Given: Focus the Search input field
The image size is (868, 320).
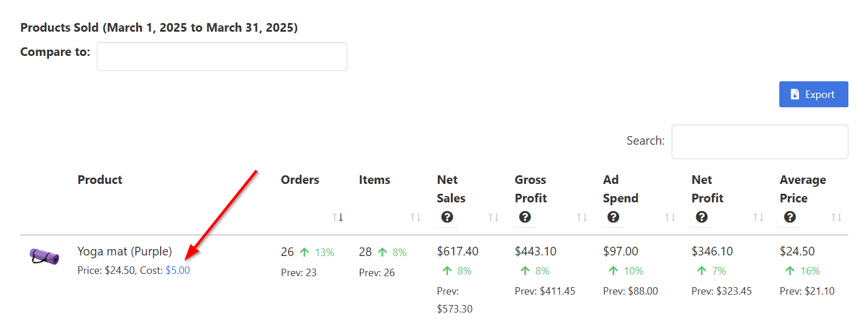Looking at the screenshot, I should point(760,142).
